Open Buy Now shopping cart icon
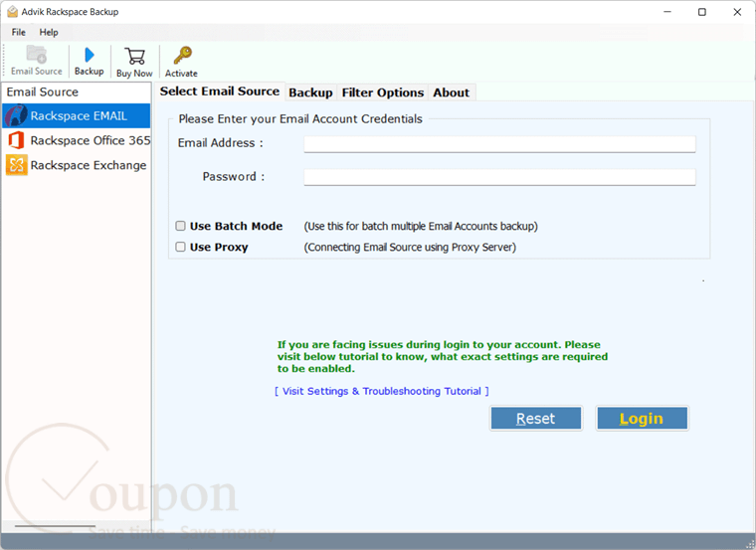Image resolution: width=756 pixels, height=550 pixels. tap(134, 62)
